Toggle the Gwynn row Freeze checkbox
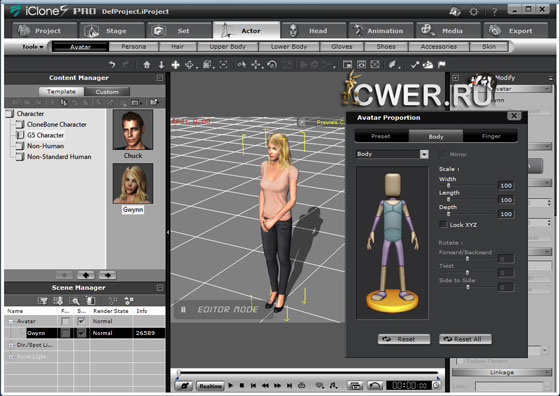This screenshot has width=560, height=396. pyautogui.click(x=65, y=333)
